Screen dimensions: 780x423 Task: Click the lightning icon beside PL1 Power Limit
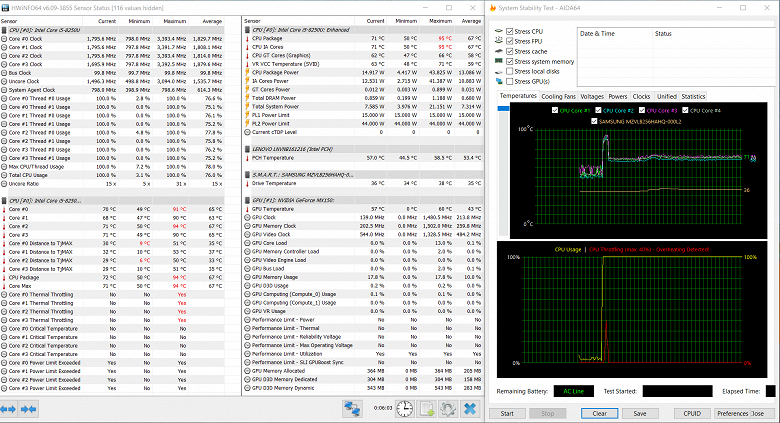coord(247,115)
